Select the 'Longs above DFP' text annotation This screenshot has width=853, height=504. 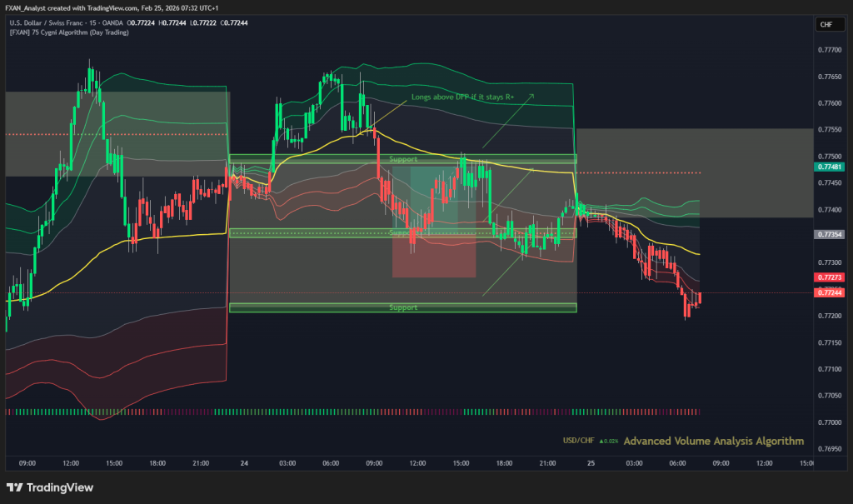point(462,97)
